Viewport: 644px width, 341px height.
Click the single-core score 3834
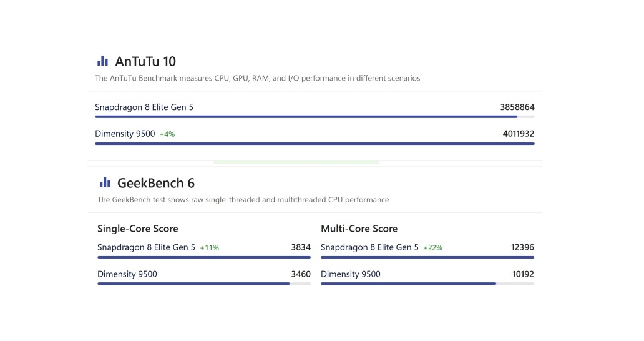[x=300, y=247]
